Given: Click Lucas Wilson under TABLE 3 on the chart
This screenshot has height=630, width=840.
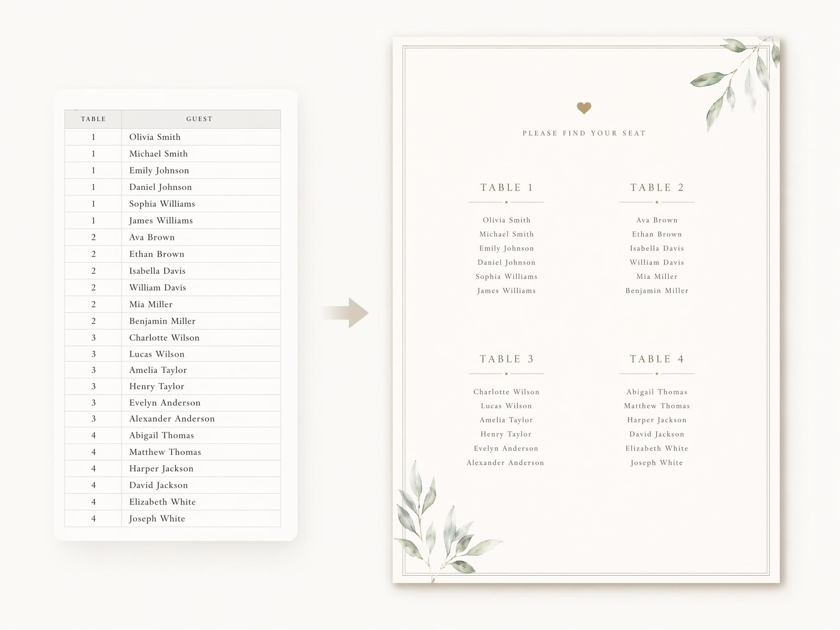Looking at the screenshot, I should point(507,405).
